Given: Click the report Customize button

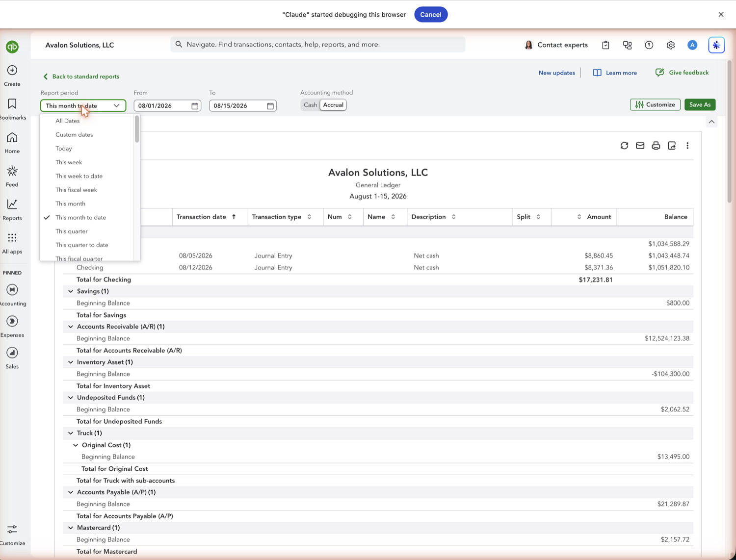Looking at the screenshot, I should pyautogui.click(x=655, y=104).
